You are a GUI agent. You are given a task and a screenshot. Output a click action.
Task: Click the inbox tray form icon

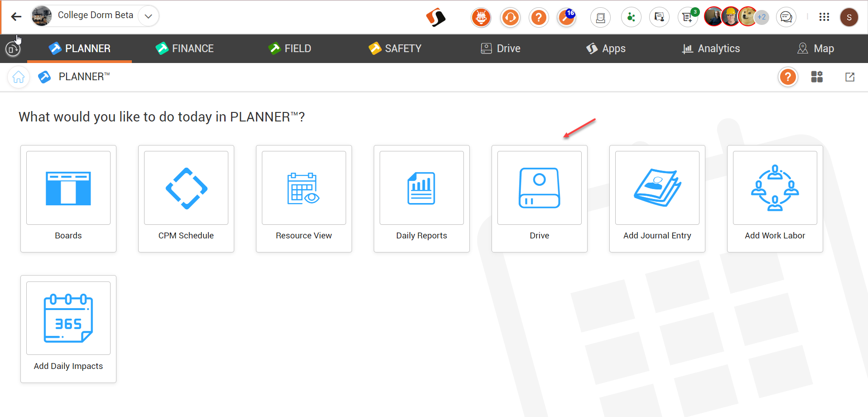click(x=601, y=18)
